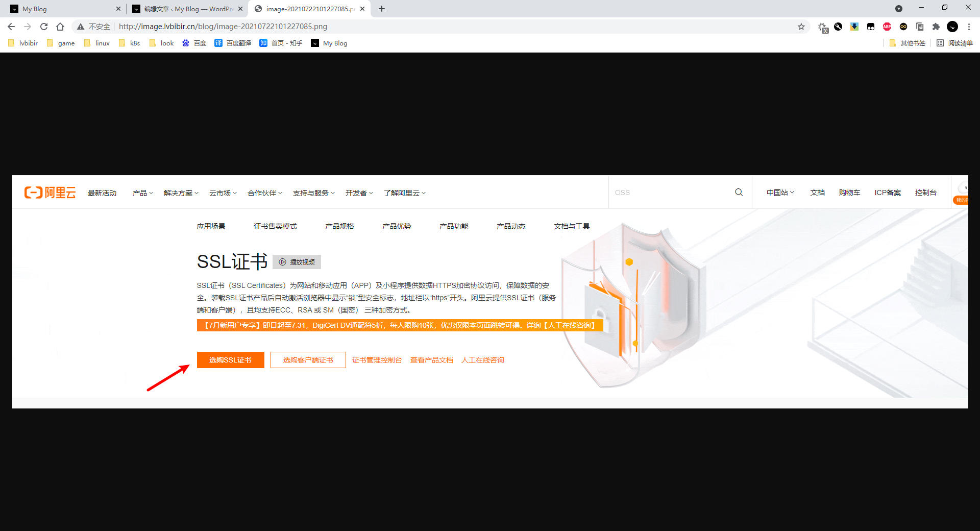Go to the browser home page

pos(60,27)
